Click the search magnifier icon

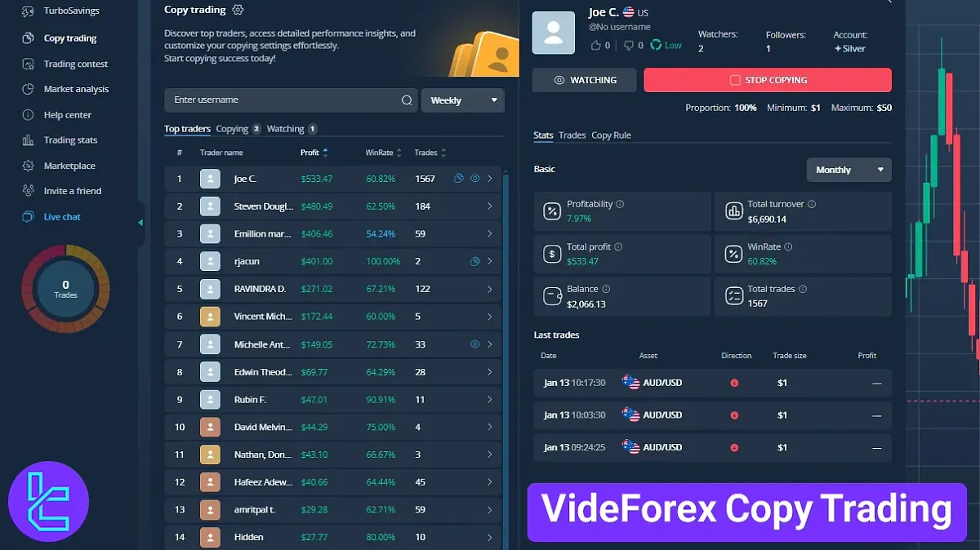pos(407,100)
